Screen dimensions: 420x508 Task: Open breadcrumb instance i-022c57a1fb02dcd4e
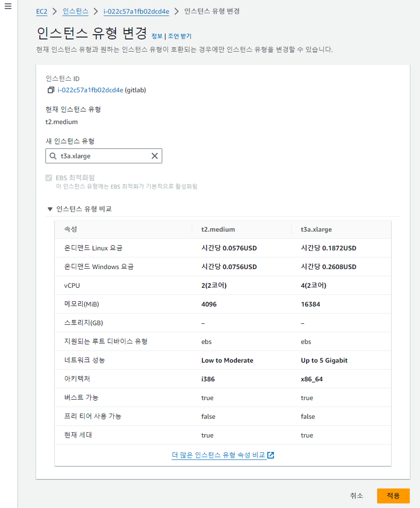pyautogui.click(x=136, y=11)
